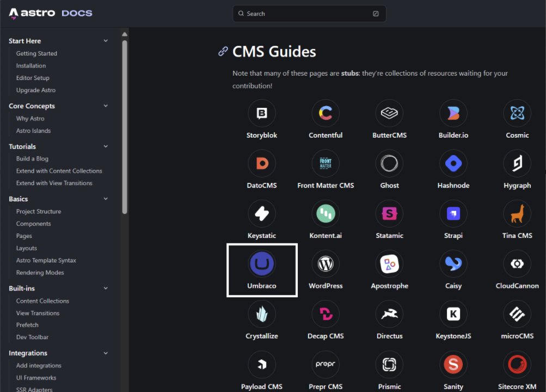Open the Strapi icon

pyautogui.click(x=453, y=213)
